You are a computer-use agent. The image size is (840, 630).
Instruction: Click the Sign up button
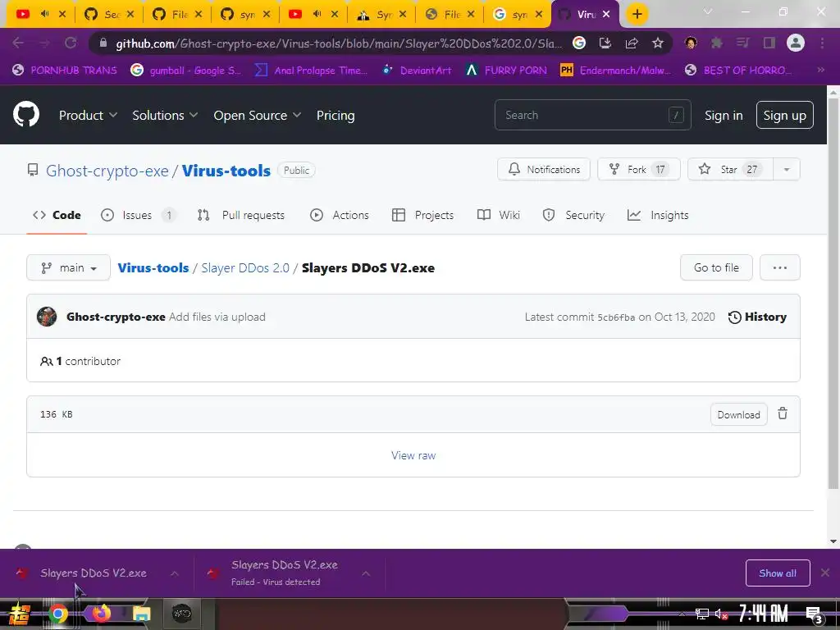pyautogui.click(x=784, y=115)
